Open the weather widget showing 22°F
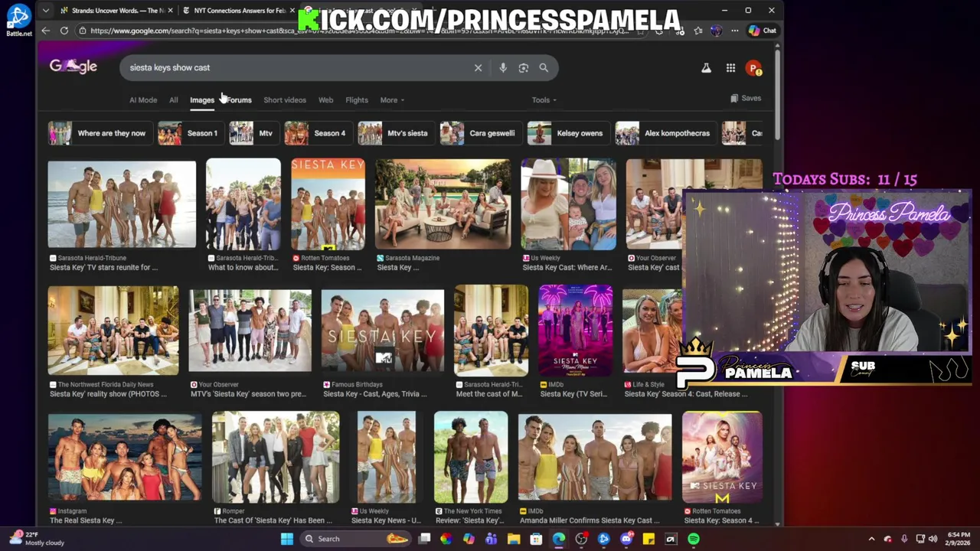980x551 pixels. point(37,539)
